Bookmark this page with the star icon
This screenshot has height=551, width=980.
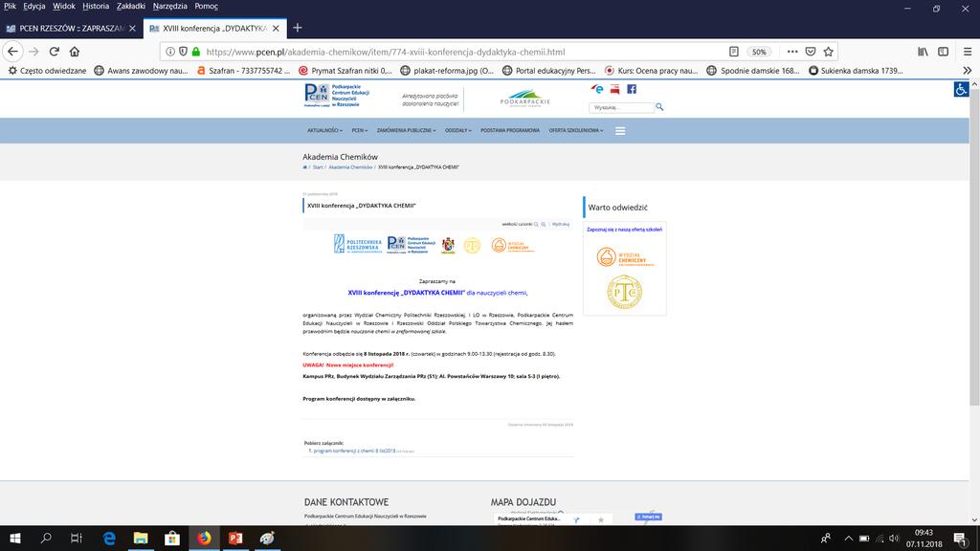[829, 52]
